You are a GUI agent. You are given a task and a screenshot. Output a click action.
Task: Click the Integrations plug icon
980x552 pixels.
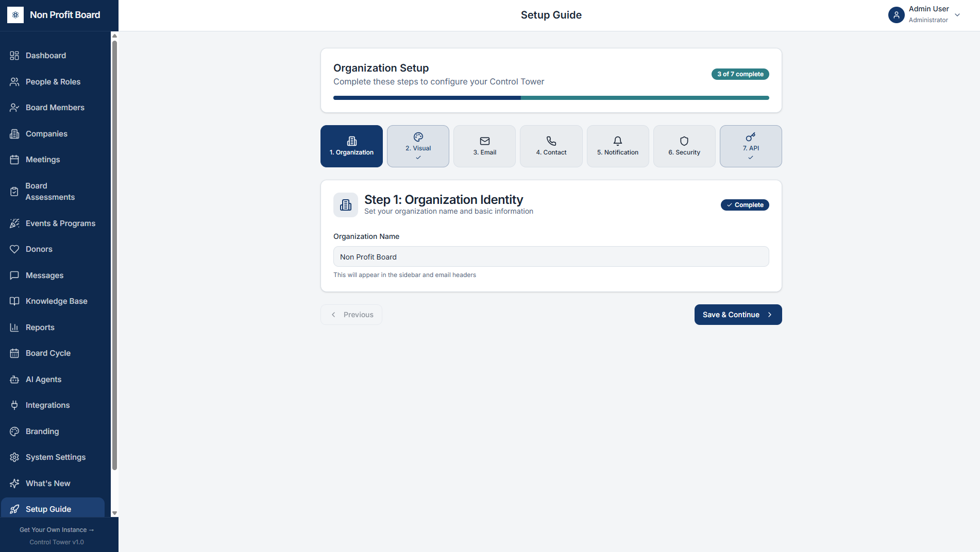click(14, 405)
